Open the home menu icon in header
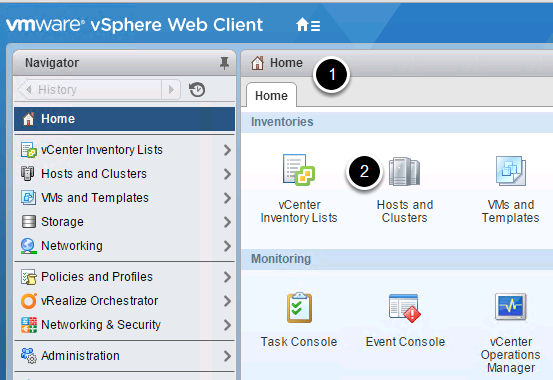Image resolution: width=553 pixels, height=380 pixels. pyautogui.click(x=308, y=25)
